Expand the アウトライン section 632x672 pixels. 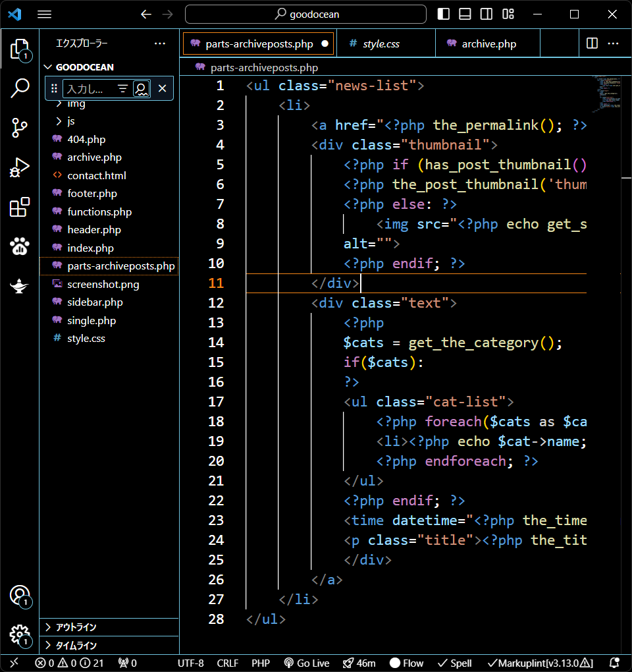point(109,627)
